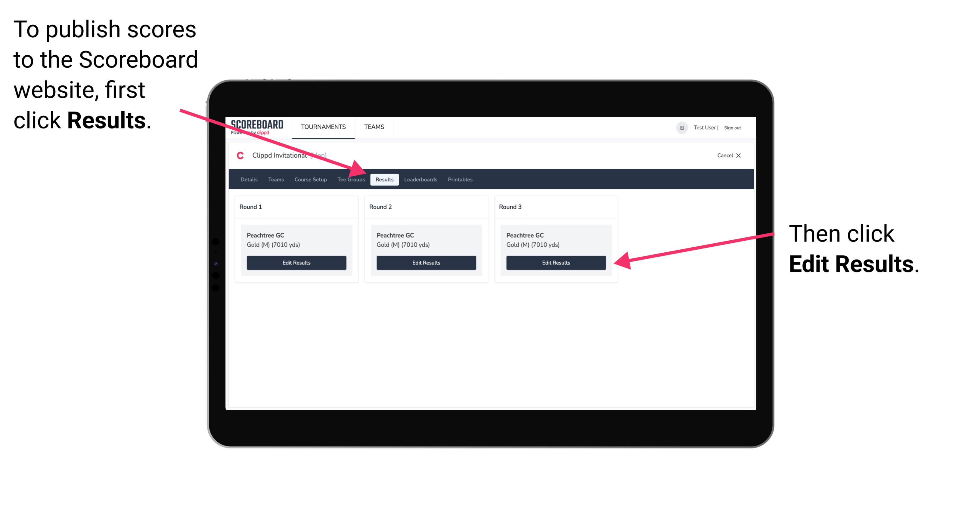This screenshot has width=980, height=527.
Task: Click Peachtree GC Round 1 card
Action: pyautogui.click(x=297, y=251)
